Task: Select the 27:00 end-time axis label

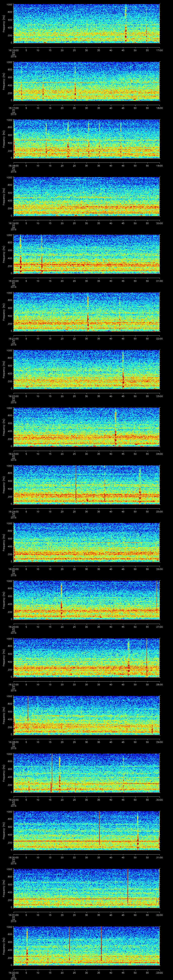Action: click(x=160, y=627)
